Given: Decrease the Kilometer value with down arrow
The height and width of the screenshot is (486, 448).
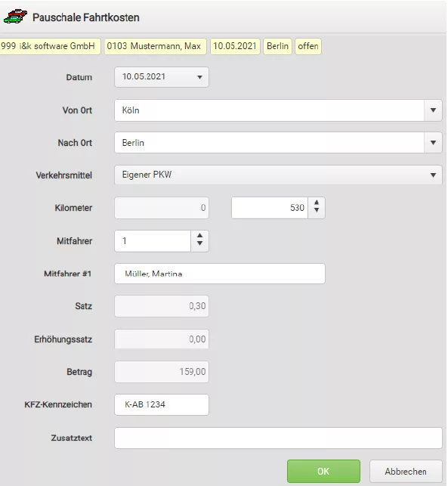Looking at the screenshot, I should 317,211.
